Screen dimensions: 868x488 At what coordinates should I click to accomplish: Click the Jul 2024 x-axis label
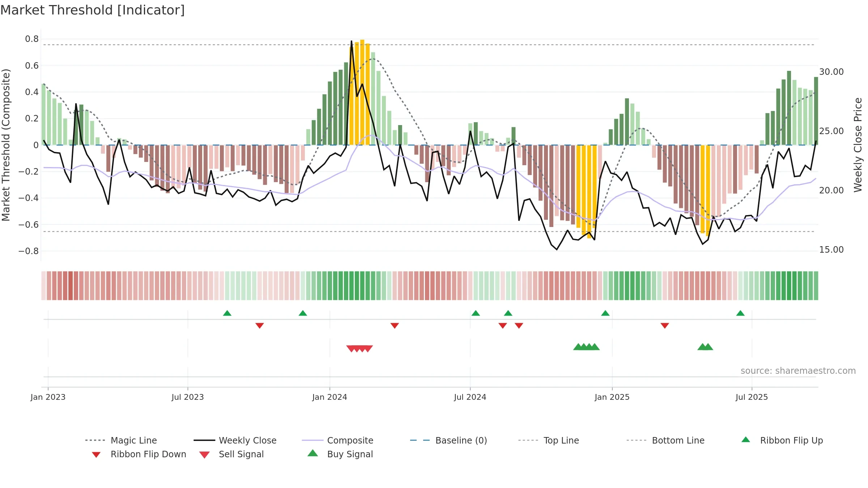coord(470,397)
